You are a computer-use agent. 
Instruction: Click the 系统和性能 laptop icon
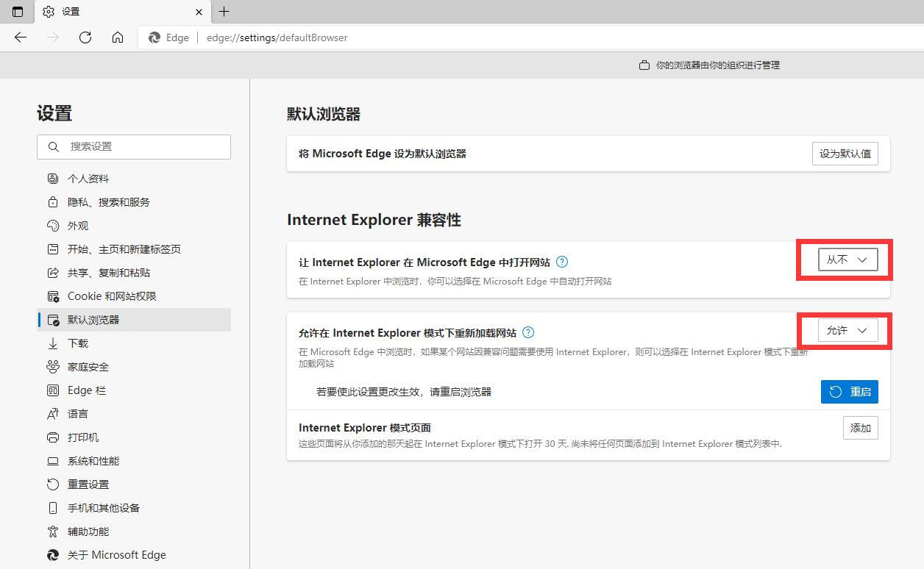tap(53, 461)
